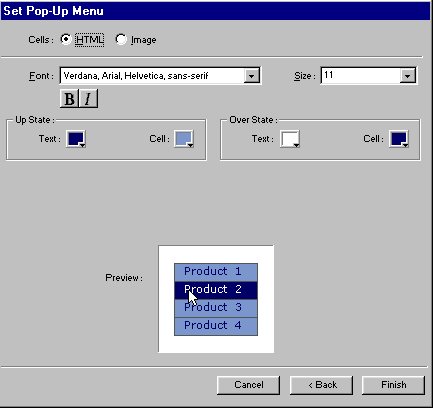This screenshot has height=408, width=433.
Task: Click the Cancel button
Action: (248, 385)
